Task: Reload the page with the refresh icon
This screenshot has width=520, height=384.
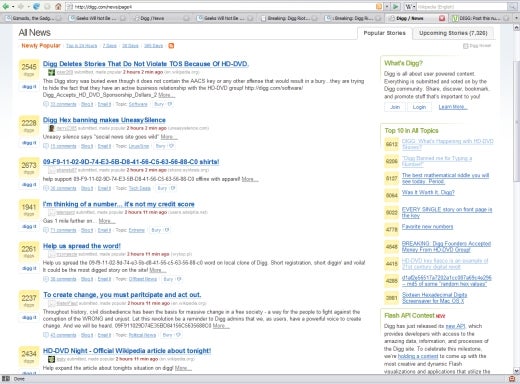Action: coord(36,6)
